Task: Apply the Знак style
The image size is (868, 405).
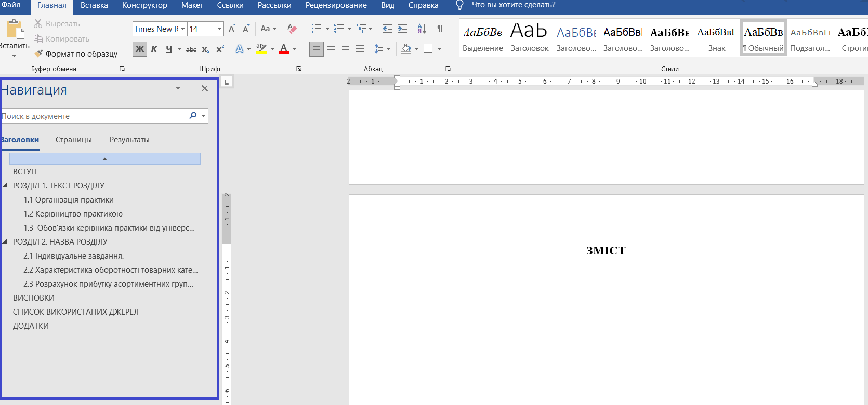Action: pos(717,37)
